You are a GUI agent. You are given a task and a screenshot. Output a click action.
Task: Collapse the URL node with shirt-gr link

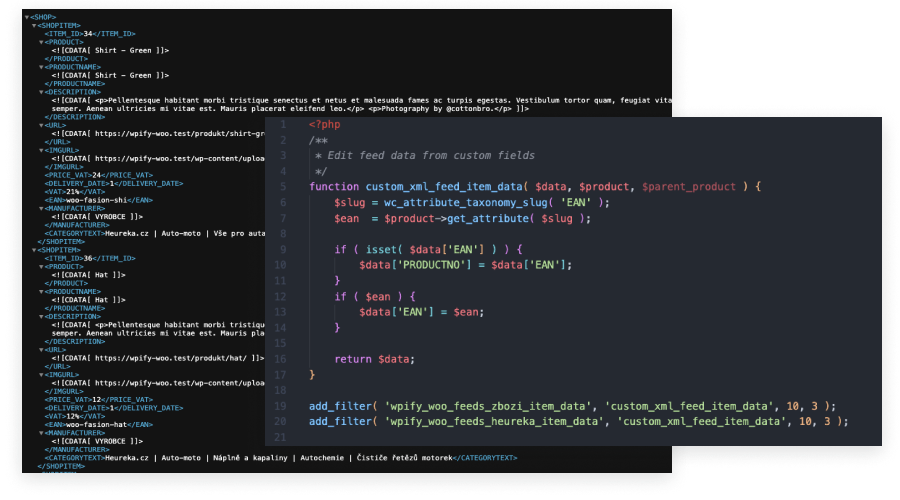tap(41, 125)
